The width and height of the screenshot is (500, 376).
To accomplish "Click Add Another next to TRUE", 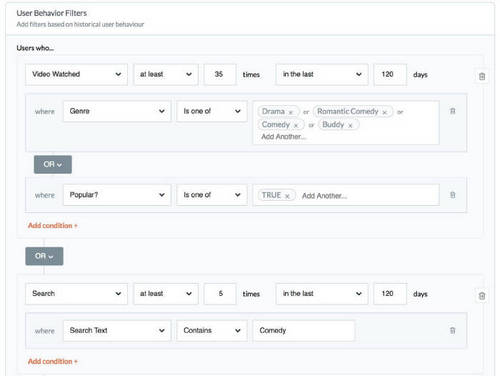I will click(x=324, y=196).
